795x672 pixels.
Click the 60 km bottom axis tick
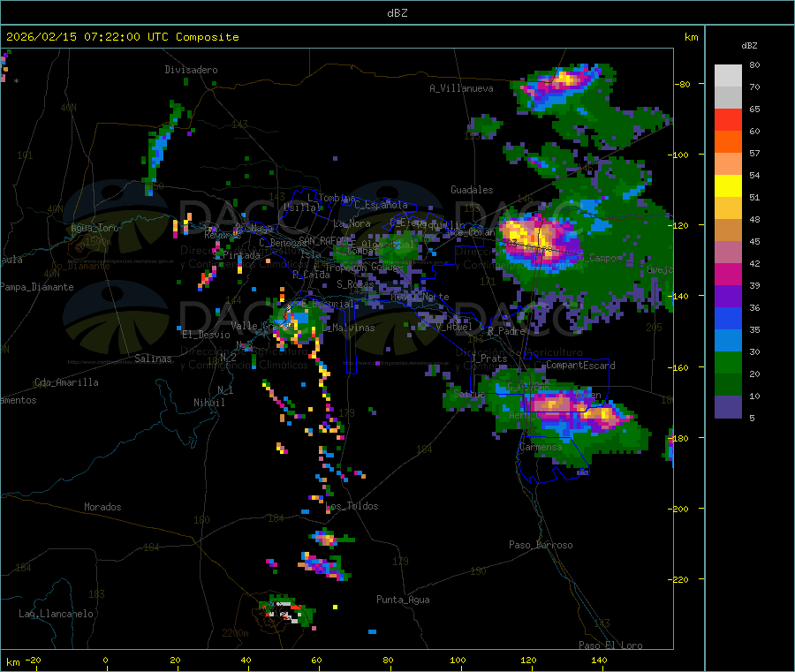pos(317,661)
